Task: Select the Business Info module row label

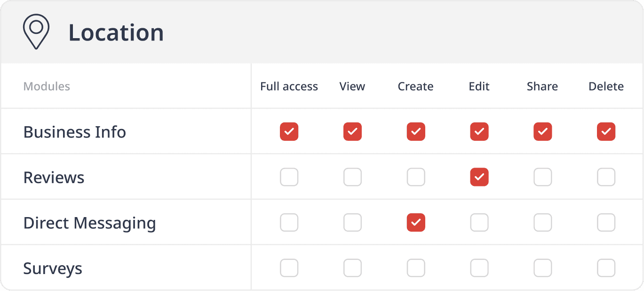Action: (75, 132)
